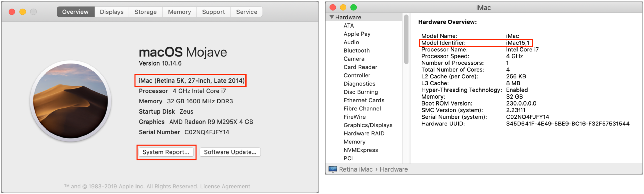Viewport: 644px width, 194px height.
Task: Click Hardware in the path bar
Action: click(394, 169)
